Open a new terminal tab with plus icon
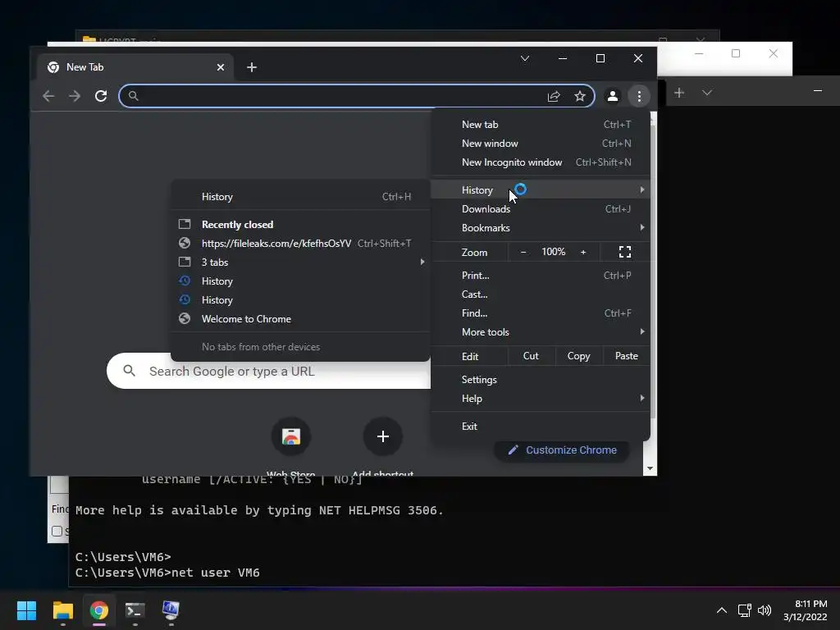This screenshot has width=840, height=630. [678, 93]
